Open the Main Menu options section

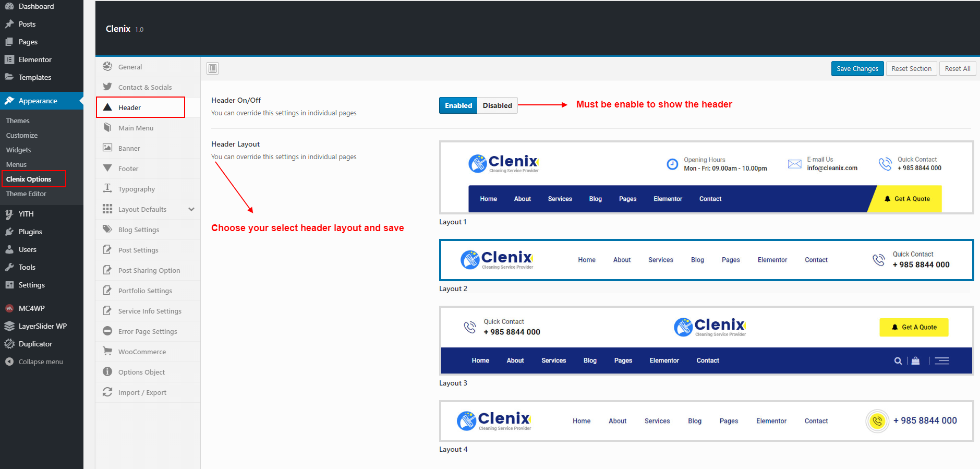click(148, 128)
